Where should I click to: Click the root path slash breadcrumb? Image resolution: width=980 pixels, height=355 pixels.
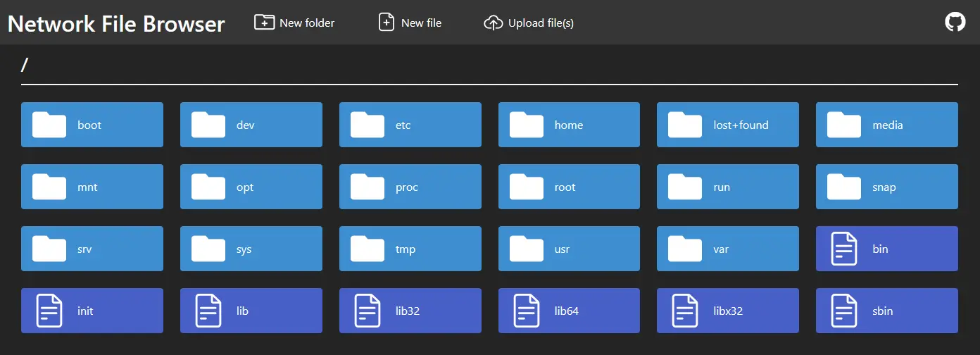[x=25, y=65]
